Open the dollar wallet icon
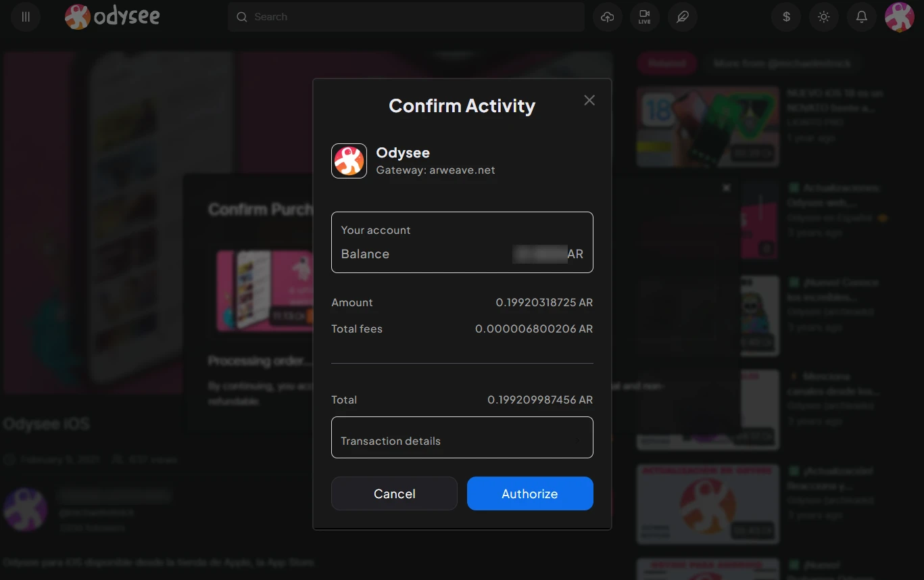Image resolution: width=924 pixels, height=580 pixels. coord(786,17)
